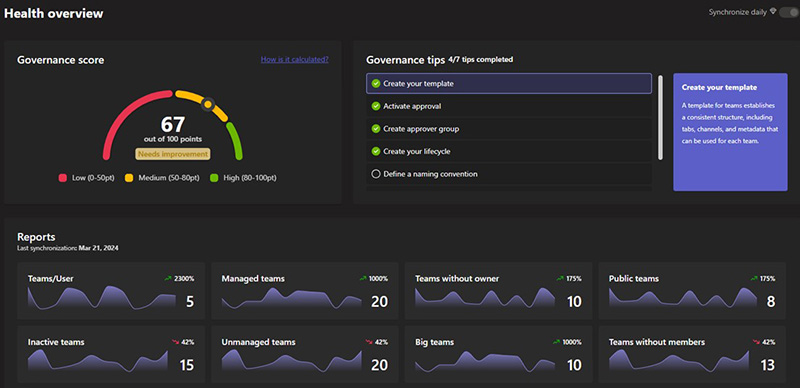
Task: Click the '2300%' change on Teams/User
Action: tap(184, 279)
